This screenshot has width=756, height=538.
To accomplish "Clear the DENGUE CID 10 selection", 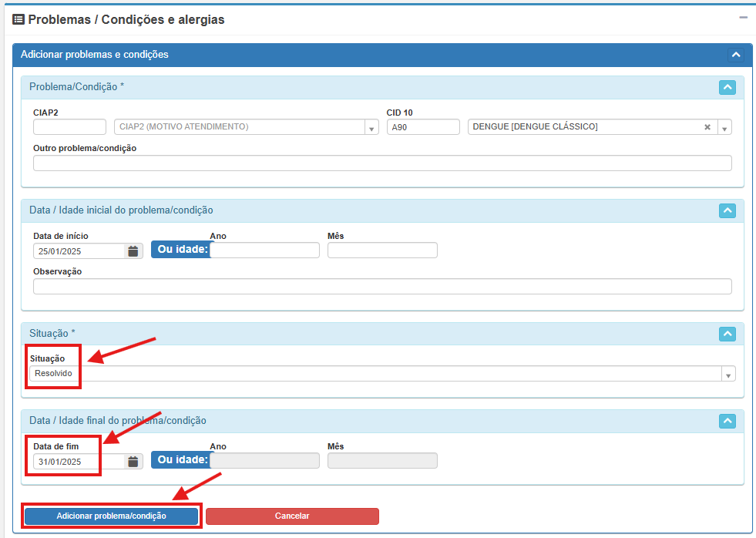I will [707, 127].
